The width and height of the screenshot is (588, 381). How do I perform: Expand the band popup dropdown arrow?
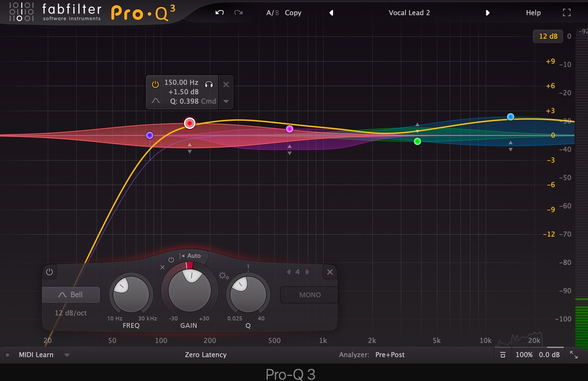point(226,101)
